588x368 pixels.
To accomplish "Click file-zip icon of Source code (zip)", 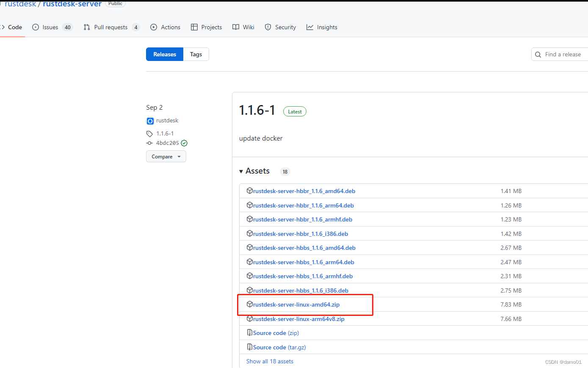I will 250,332.
